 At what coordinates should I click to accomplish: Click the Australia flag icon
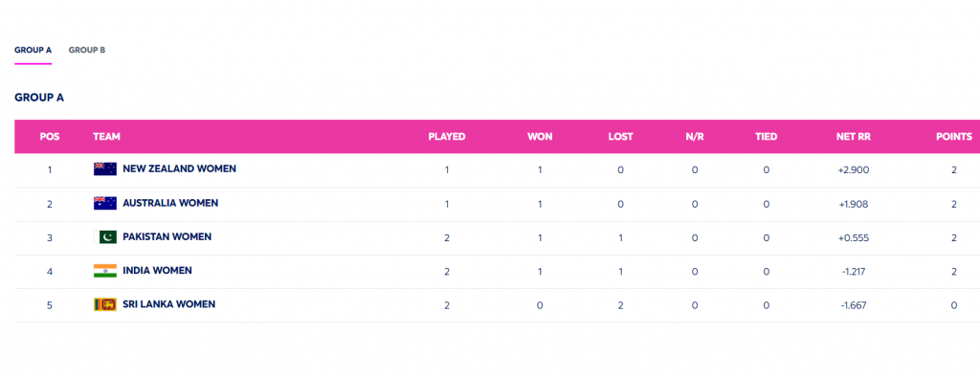105,203
